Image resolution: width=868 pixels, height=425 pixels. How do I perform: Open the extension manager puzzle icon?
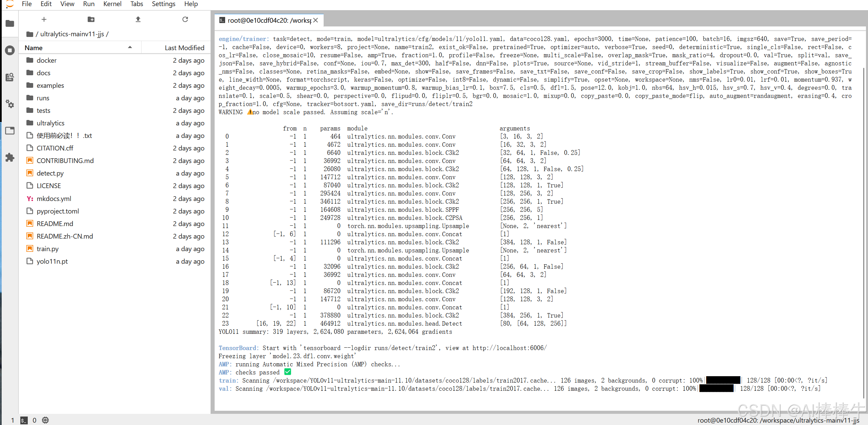pyautogui.click(x=10, y=157)
